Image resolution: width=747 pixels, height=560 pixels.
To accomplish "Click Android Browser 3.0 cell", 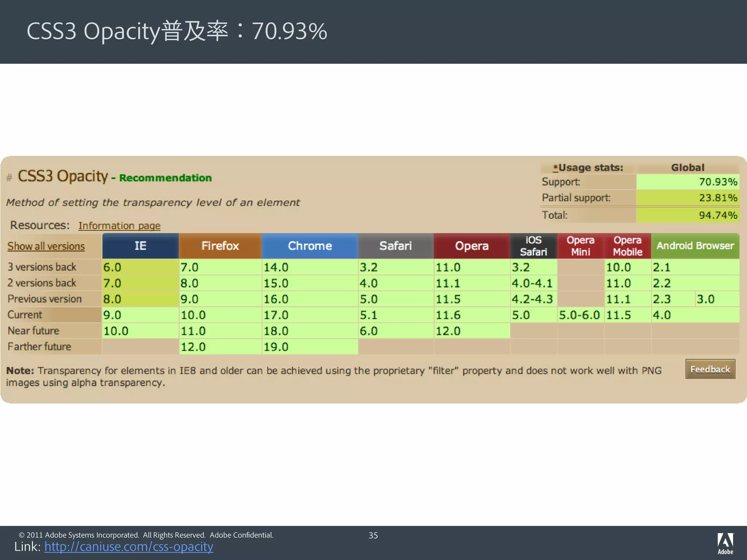I will (717, 299).
